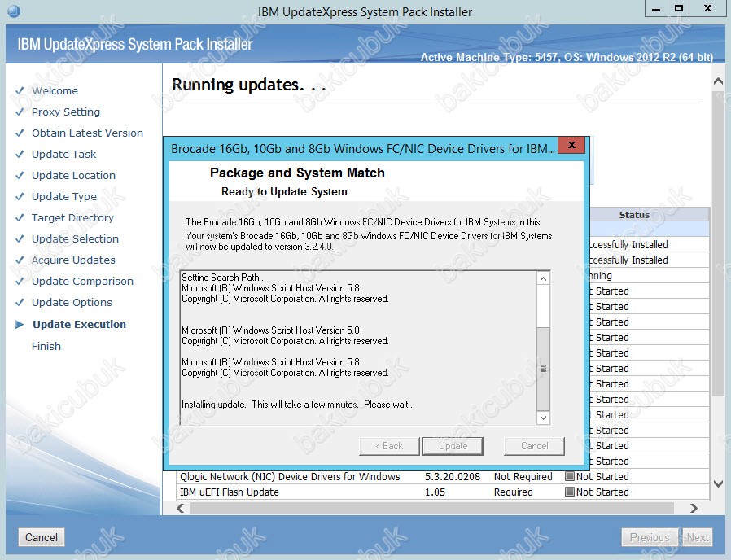The image size is (731, 560).
Task: Click the "Required" cell in uEFI row
Action: pos(514,492)
